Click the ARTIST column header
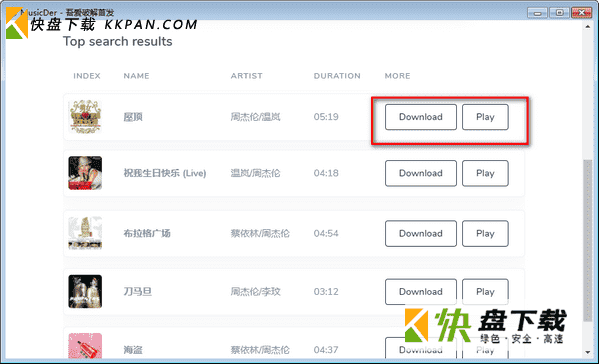The height and width of the screenshot is (364, 599). click(x=246, y=76)
